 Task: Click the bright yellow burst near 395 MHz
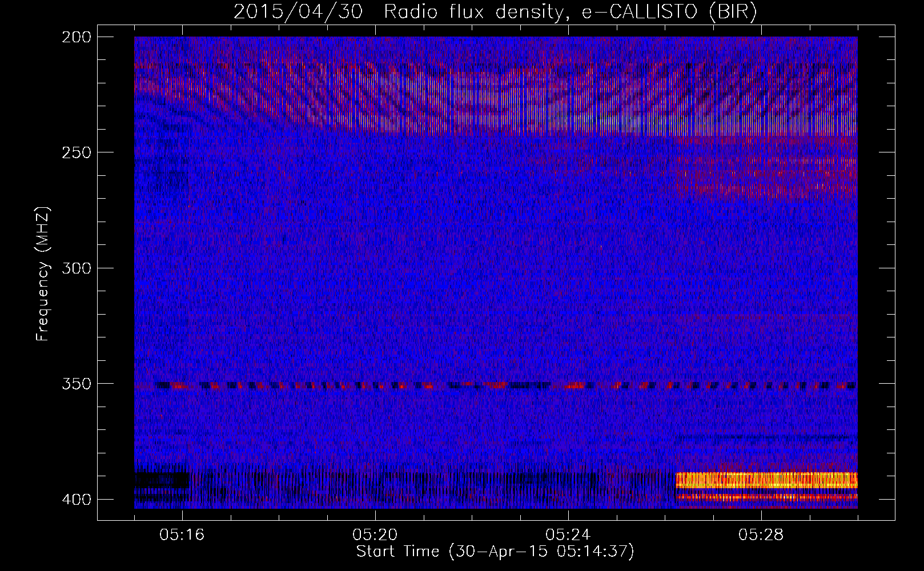(767, 480)
